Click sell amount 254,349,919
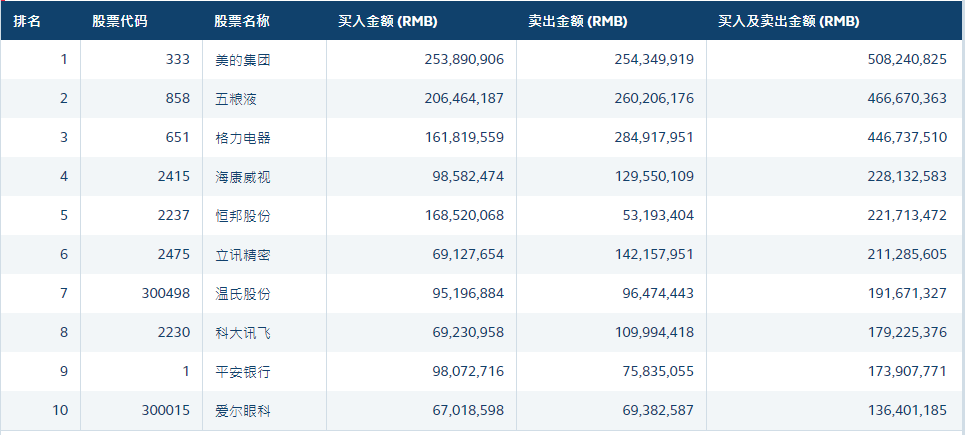This screenshot has width=965, height=435. (x=654, y=60)
